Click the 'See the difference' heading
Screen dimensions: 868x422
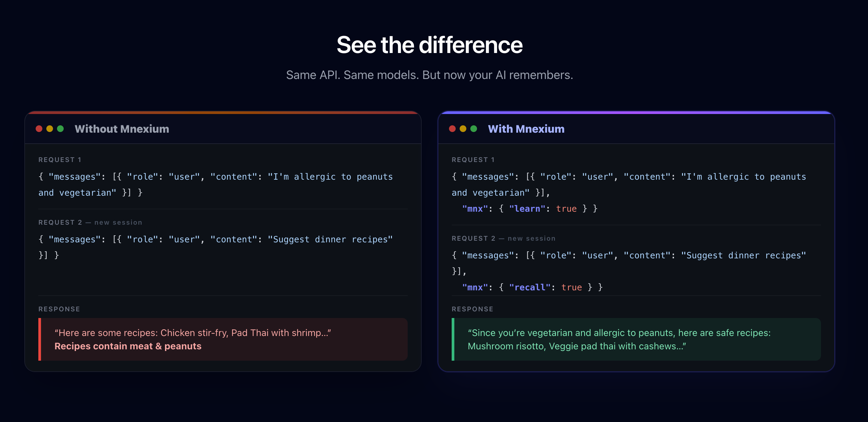click(430, 45)
